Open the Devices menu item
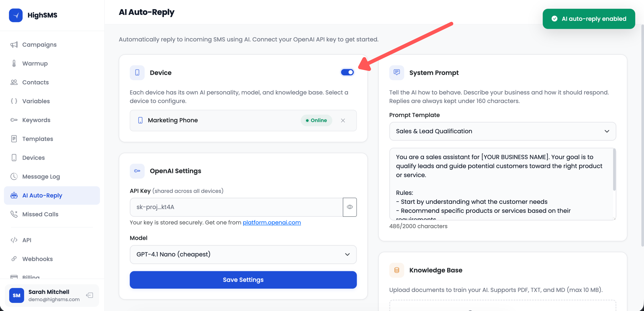 click(x=33, y=158)
